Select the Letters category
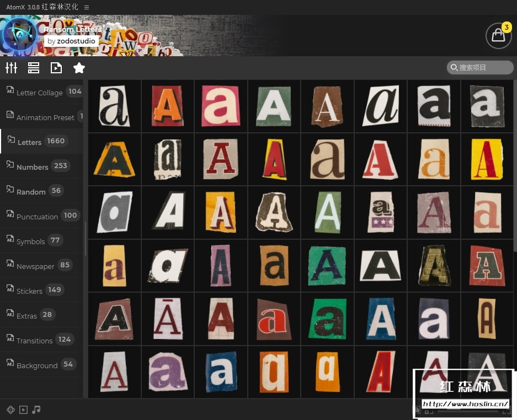Image resolution: width=517 pixels, height=420 pixels. [41, 141]
